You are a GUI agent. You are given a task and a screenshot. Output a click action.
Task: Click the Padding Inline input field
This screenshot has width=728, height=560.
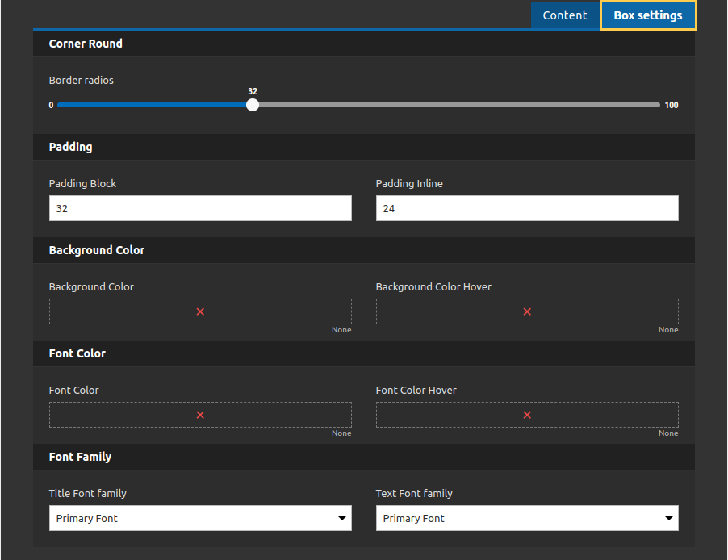click(x=527, y=208)
